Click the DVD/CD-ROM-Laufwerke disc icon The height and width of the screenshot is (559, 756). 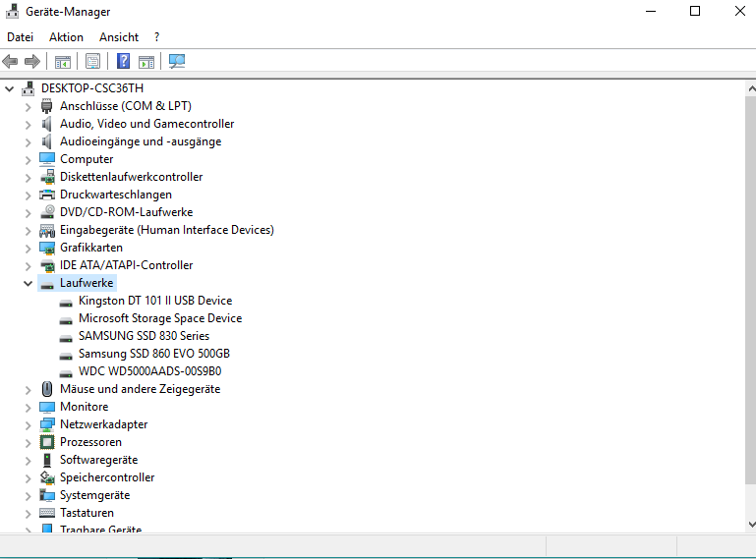click(x=47, y=212)
